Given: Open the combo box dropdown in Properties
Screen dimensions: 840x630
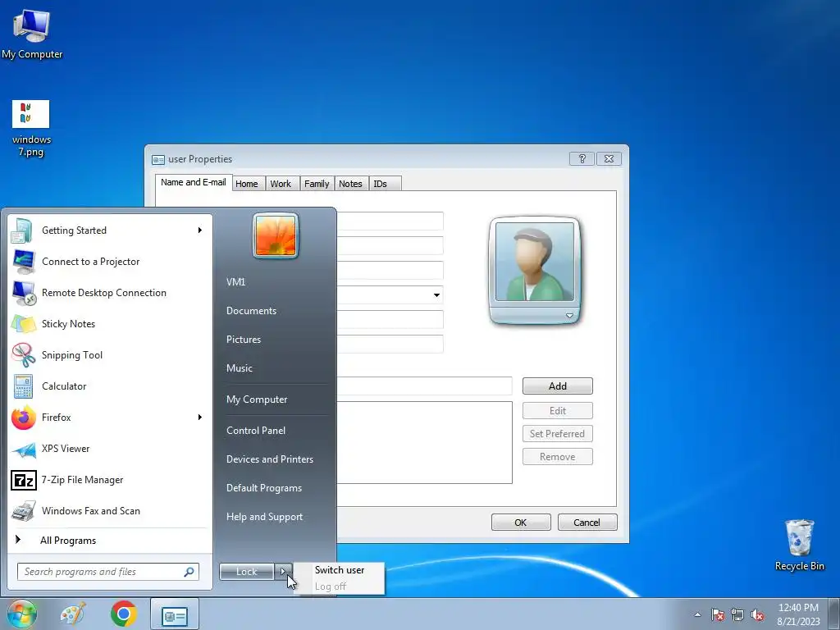Looking at the screenshot, I should [436, 295].
